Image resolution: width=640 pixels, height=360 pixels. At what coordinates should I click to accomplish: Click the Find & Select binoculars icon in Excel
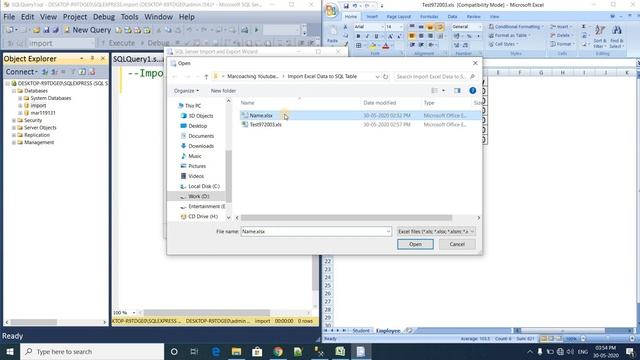click(617, 37)
